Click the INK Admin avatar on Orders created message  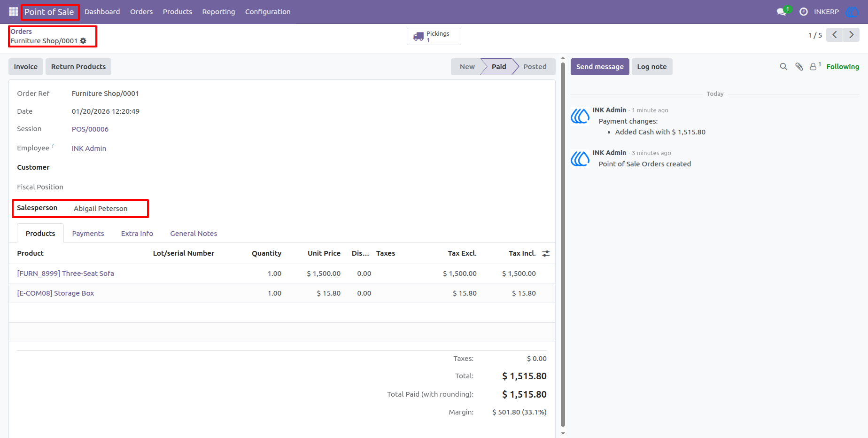pos(580,159)
